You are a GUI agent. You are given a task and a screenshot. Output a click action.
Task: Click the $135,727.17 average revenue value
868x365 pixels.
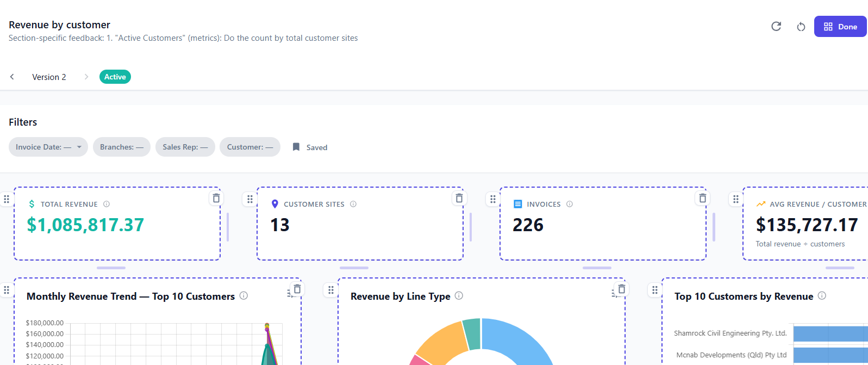coord(807,225)
